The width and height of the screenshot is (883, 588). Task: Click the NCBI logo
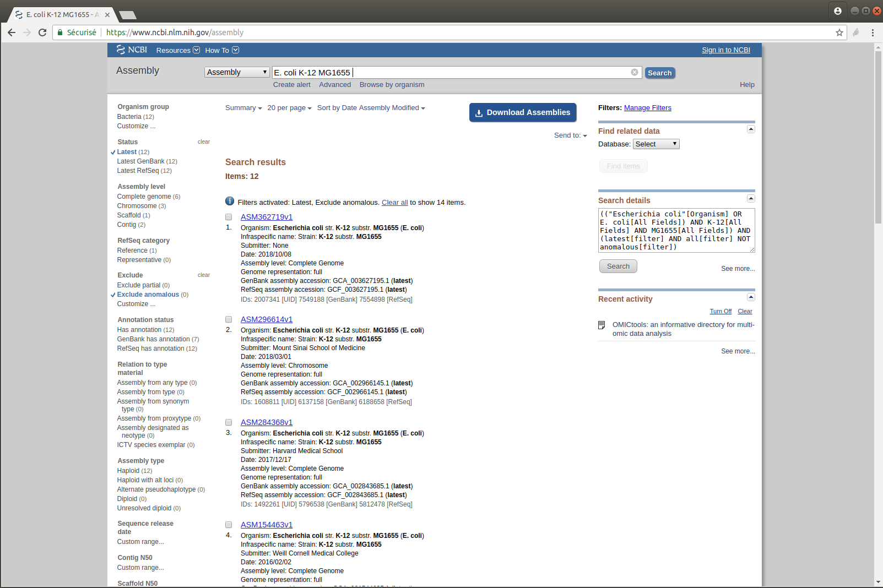click(132, 50)
